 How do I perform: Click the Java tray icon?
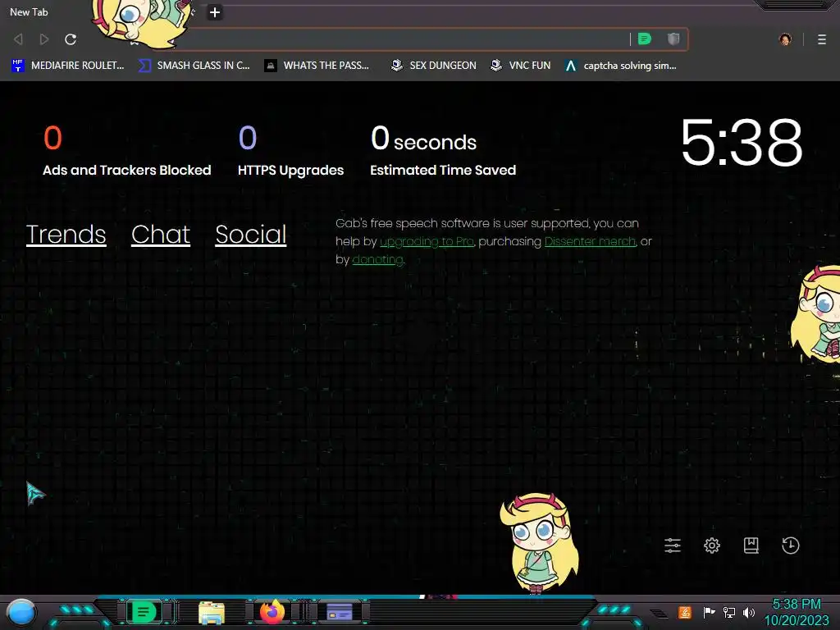click(x=685, y=612)
